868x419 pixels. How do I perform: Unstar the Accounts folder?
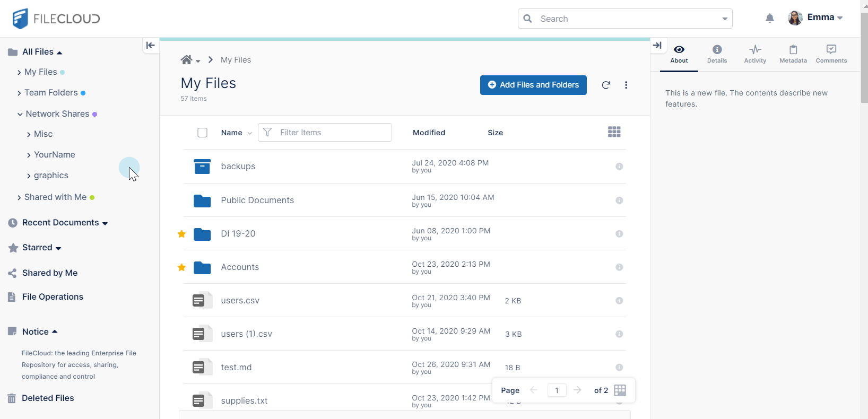pyautogui.click(x=182, y=267)
